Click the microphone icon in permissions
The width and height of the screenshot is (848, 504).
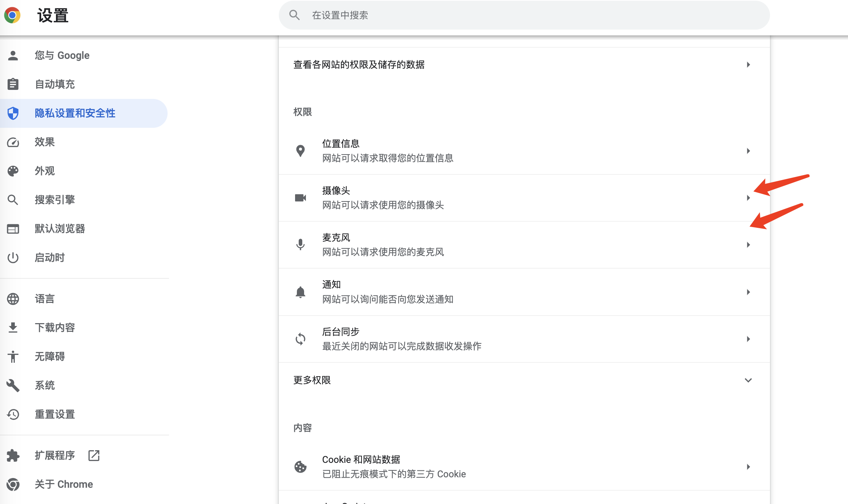click(x=300, y=245)
